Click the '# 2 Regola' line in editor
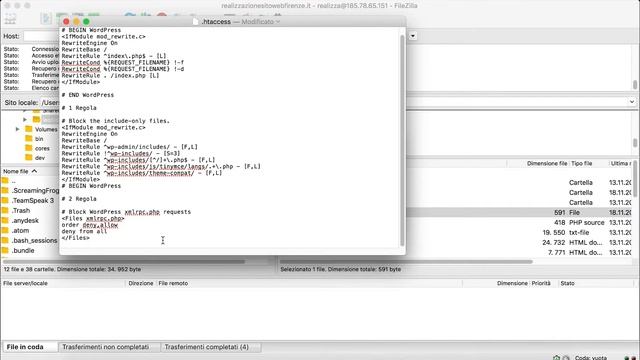The image size is (640, 360). [79, 199]
